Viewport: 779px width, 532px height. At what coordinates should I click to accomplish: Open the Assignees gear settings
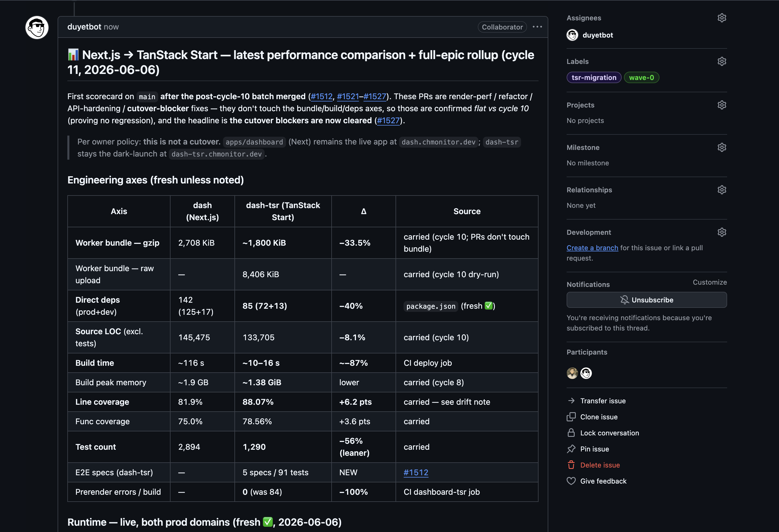(722, 18)
